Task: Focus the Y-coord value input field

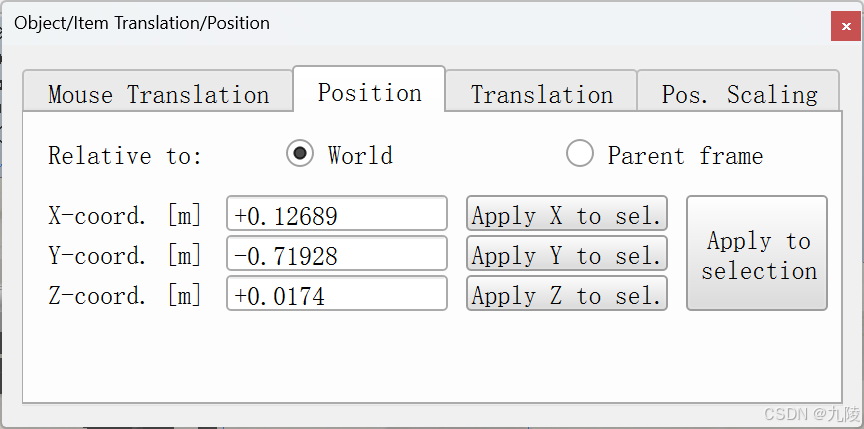Action: pos(337,255)
